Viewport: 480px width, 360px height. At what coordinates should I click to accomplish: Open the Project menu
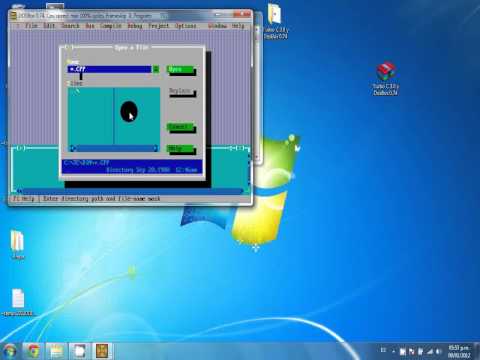[x=159, y=26]
